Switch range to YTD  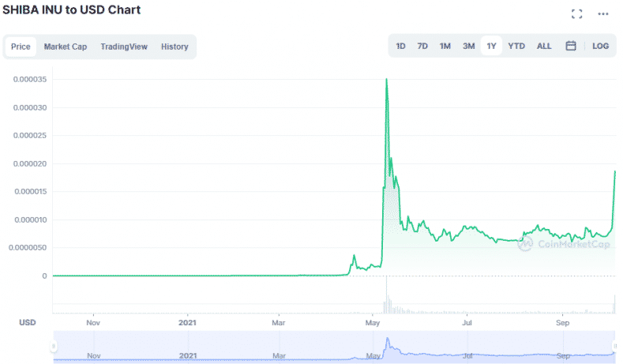(516, 46)
